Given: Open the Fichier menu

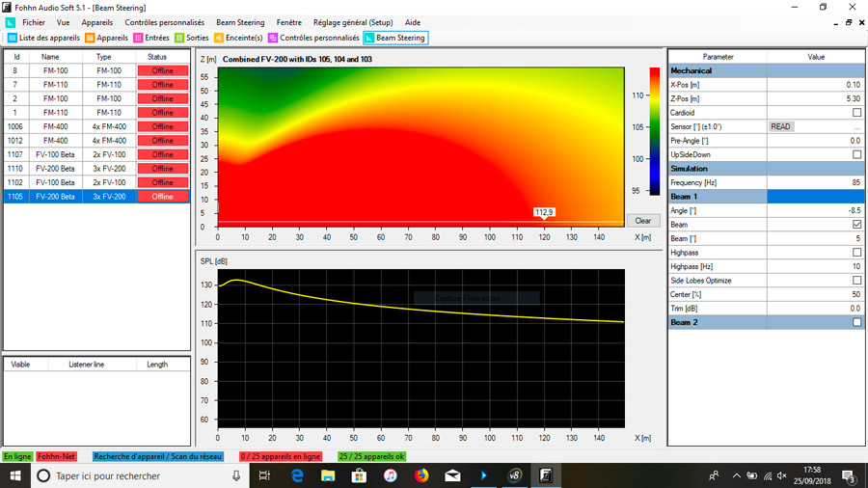Looking at the screenshot, I should [x=34, y=23].
